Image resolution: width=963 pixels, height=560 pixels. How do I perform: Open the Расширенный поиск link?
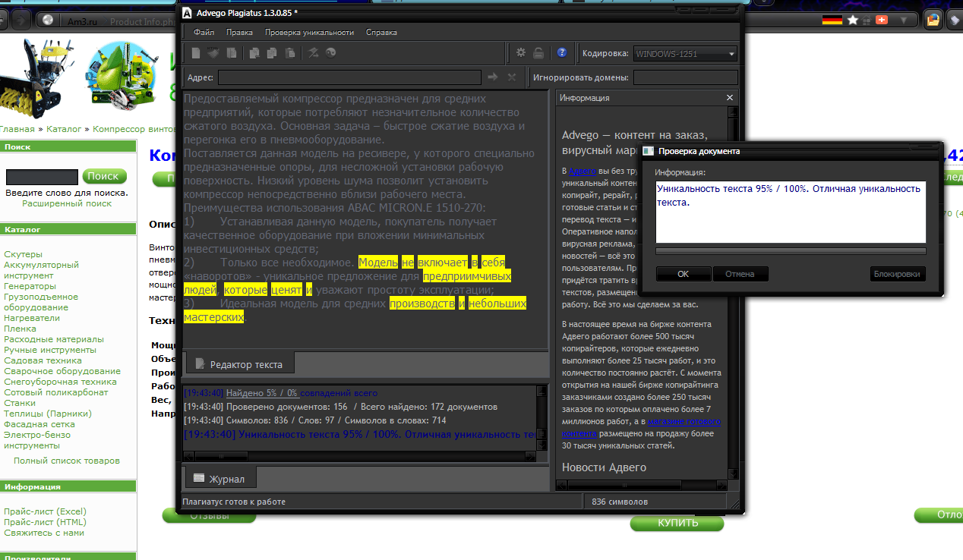67,203
